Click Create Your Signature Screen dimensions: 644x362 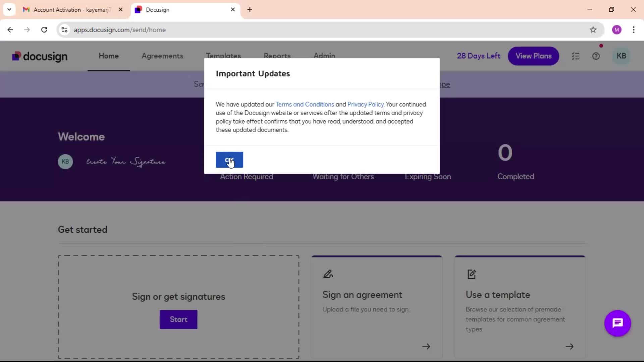coord(126,162)
